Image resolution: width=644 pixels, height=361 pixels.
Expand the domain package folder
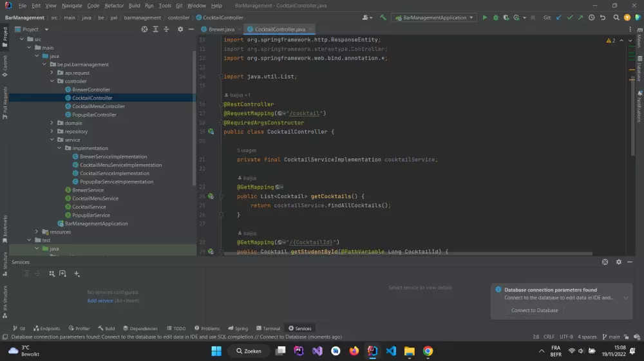(52, 123)
